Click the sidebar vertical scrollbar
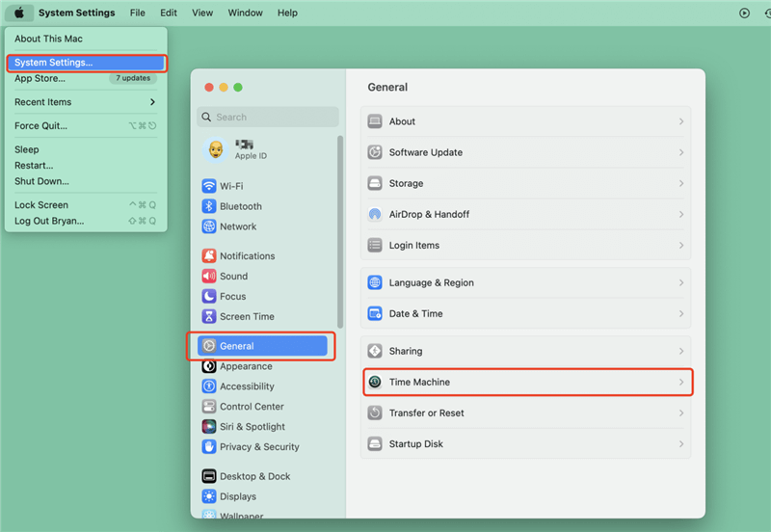This screenshot has width=771, height=532. coord(340,231)
